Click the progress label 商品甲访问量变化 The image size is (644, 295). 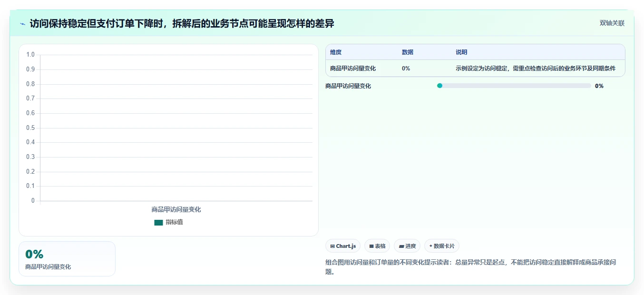click(x=348, y=86)
